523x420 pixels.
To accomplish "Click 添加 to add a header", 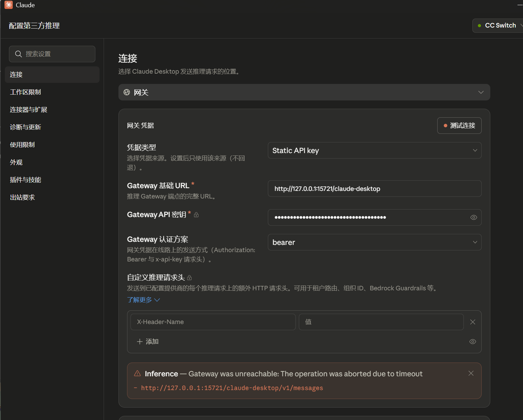I will click(x=148, y=342).
